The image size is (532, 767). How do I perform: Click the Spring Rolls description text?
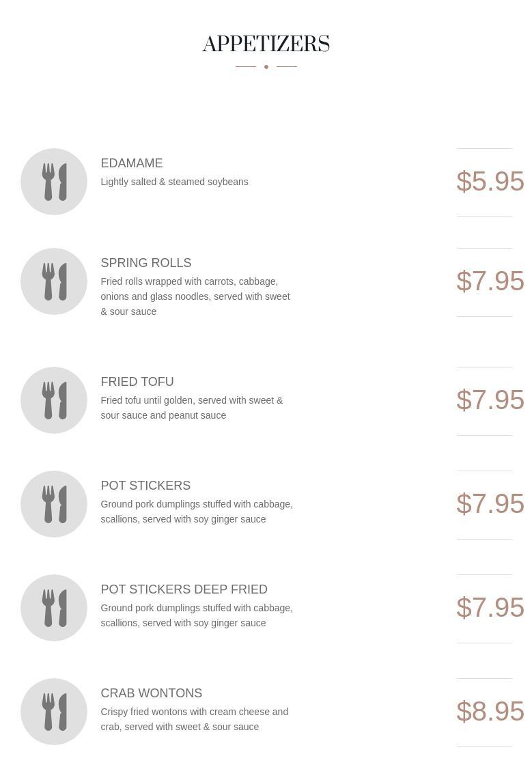click(195, 296)
